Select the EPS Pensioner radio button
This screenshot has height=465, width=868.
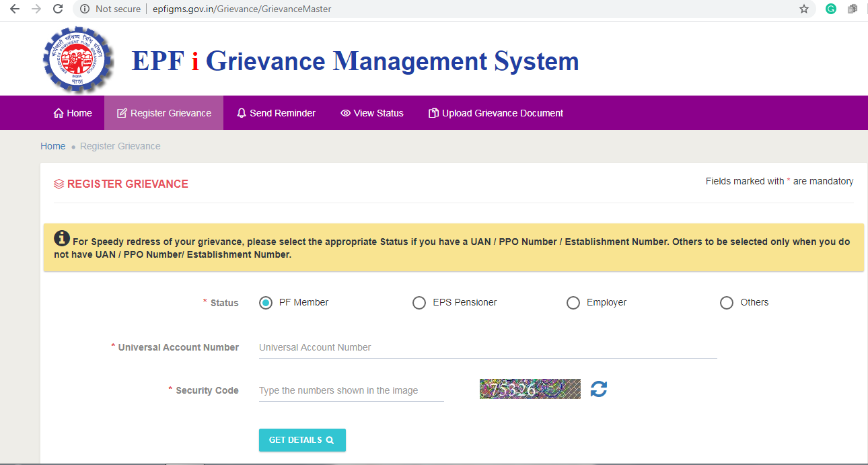419,303
